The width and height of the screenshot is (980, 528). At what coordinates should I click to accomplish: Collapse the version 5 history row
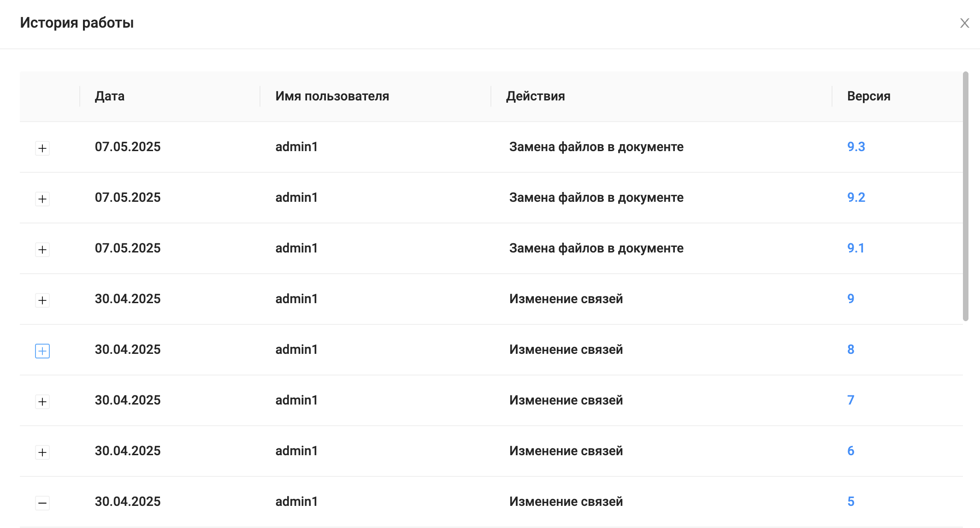tap(42, 503)
